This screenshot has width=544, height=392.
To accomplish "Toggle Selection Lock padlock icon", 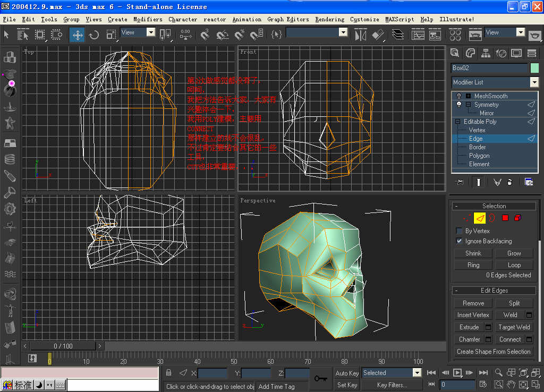I will click(x=168, y=372).
